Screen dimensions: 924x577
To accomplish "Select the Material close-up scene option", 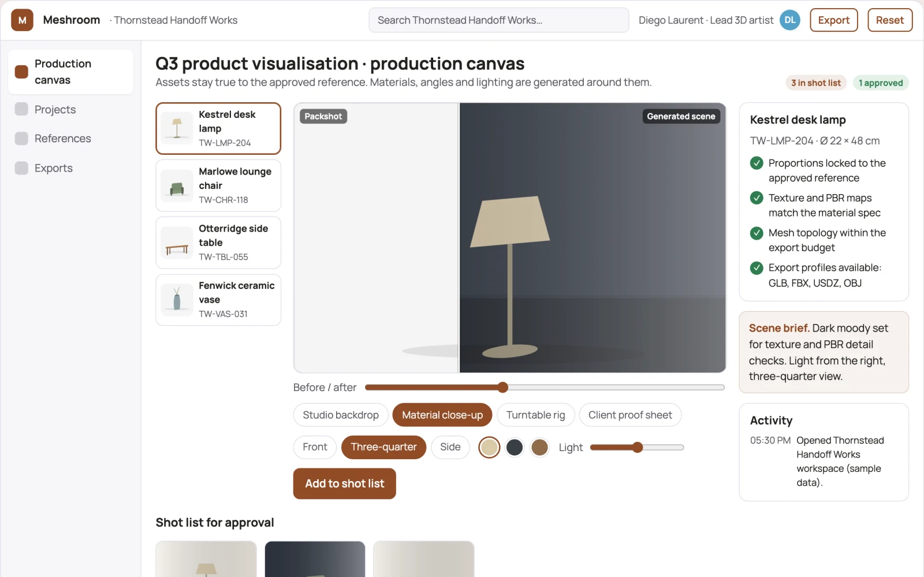I will point(442,415).
